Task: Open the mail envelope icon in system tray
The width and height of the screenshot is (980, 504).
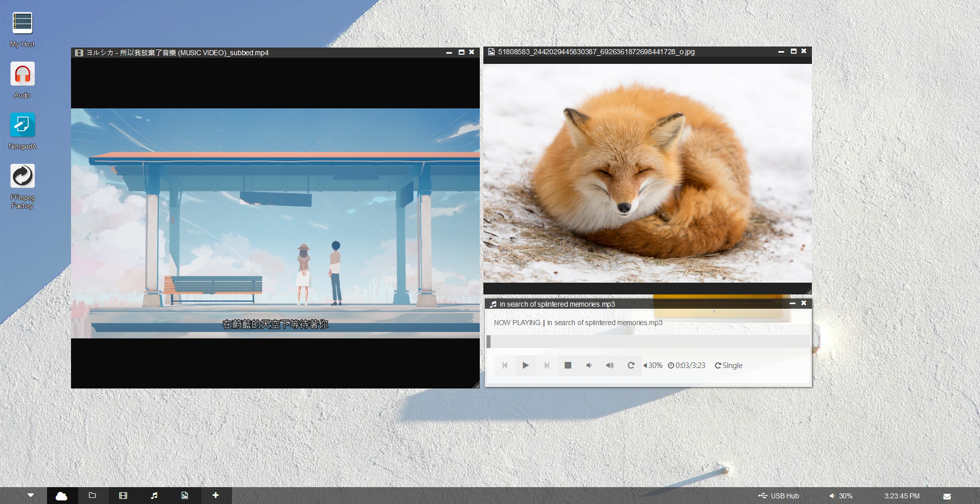Action: point(947,496)
